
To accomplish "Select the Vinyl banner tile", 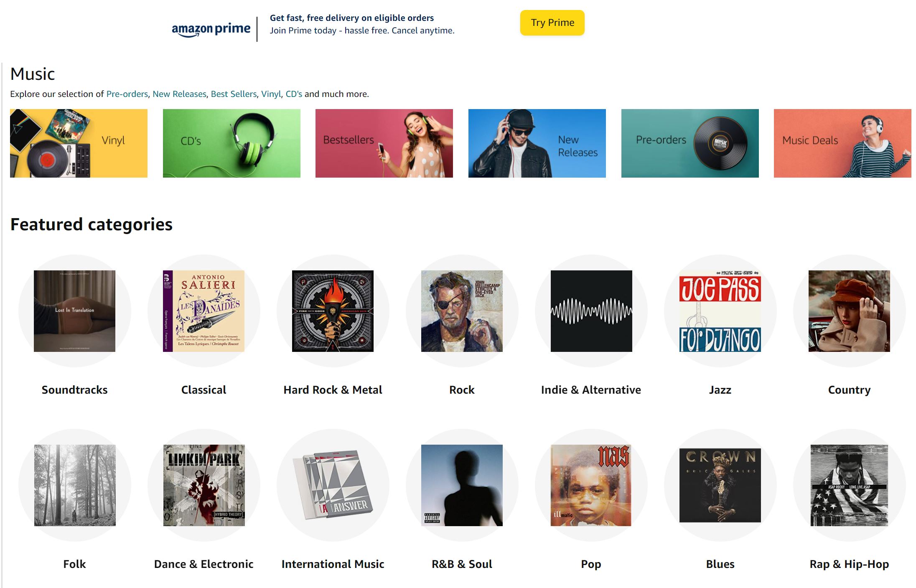I will pyautogui.click(x=79, y=143).
